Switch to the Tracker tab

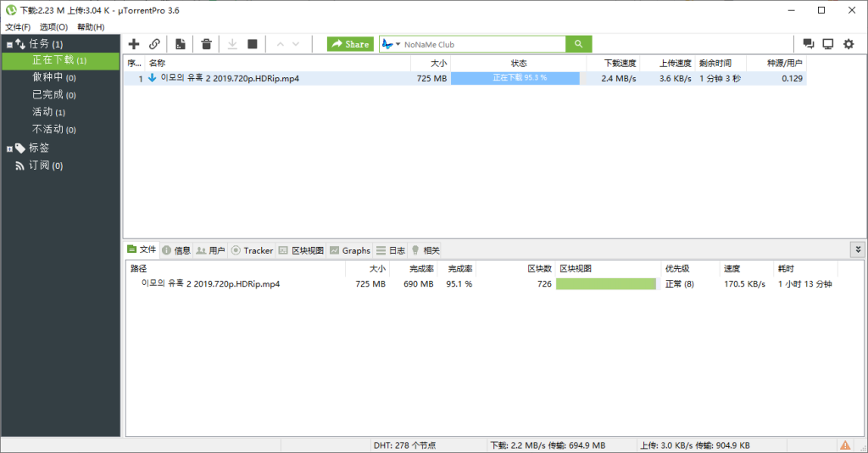point(252,250)
